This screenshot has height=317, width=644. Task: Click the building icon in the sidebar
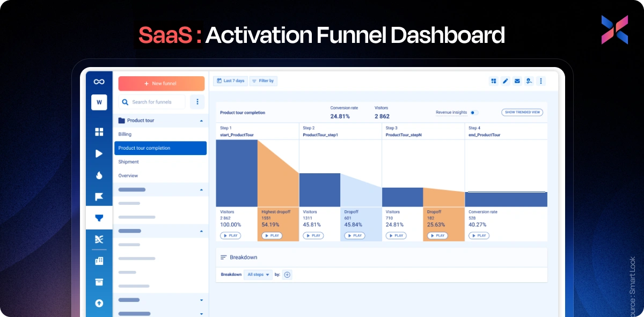[x=99, y=261]
